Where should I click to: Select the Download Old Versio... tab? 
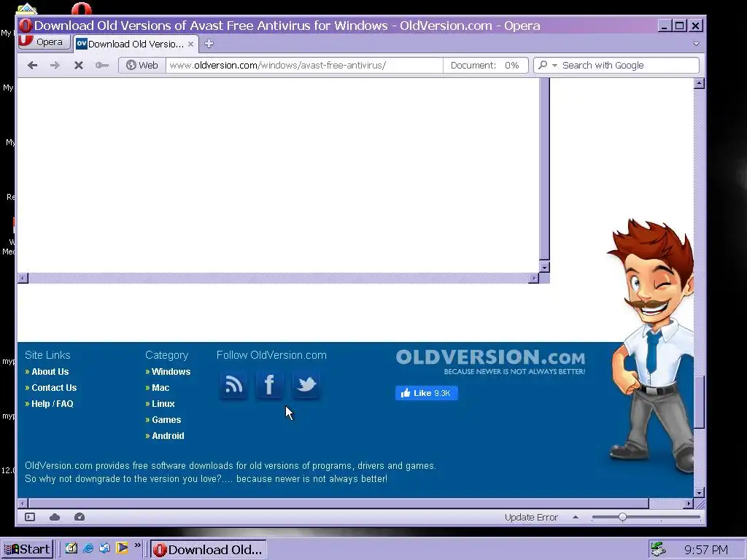click(x=135, y=44)
